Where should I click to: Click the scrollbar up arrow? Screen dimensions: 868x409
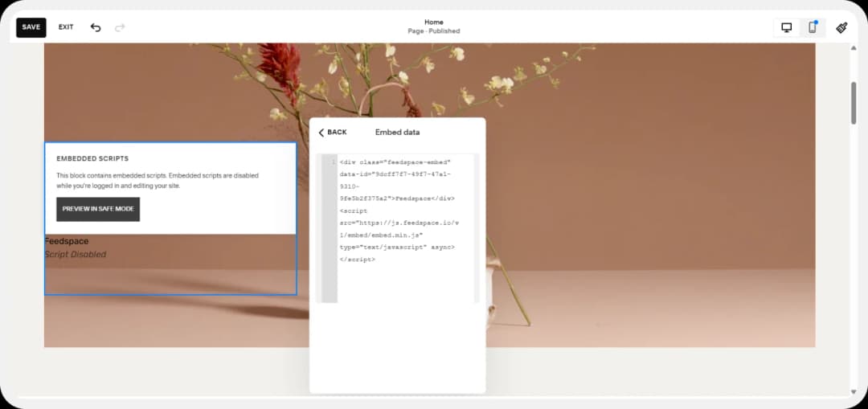tap(854, 49)
